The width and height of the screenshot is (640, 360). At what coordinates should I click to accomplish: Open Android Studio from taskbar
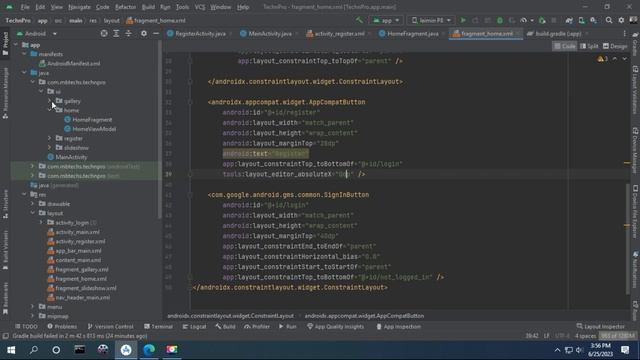126,350
